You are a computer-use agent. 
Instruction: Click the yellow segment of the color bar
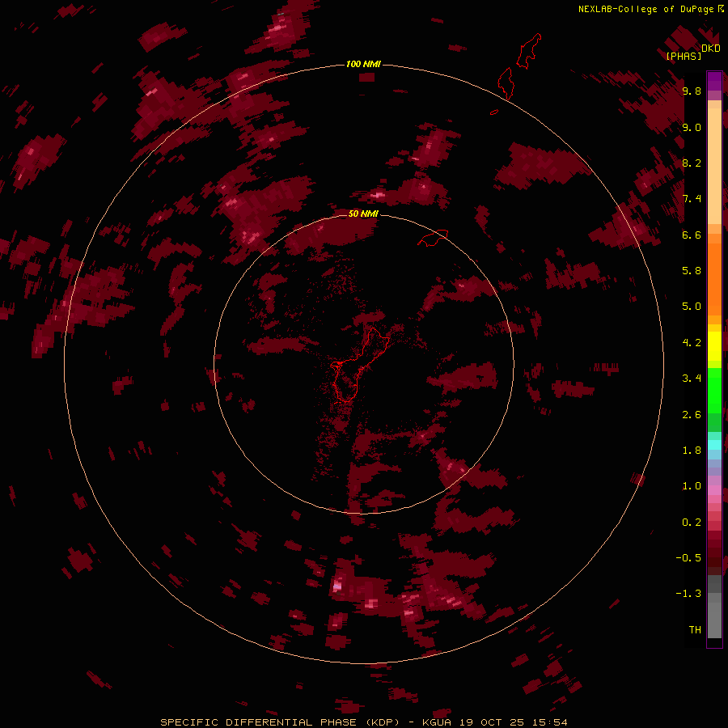[x=714, y=346]
